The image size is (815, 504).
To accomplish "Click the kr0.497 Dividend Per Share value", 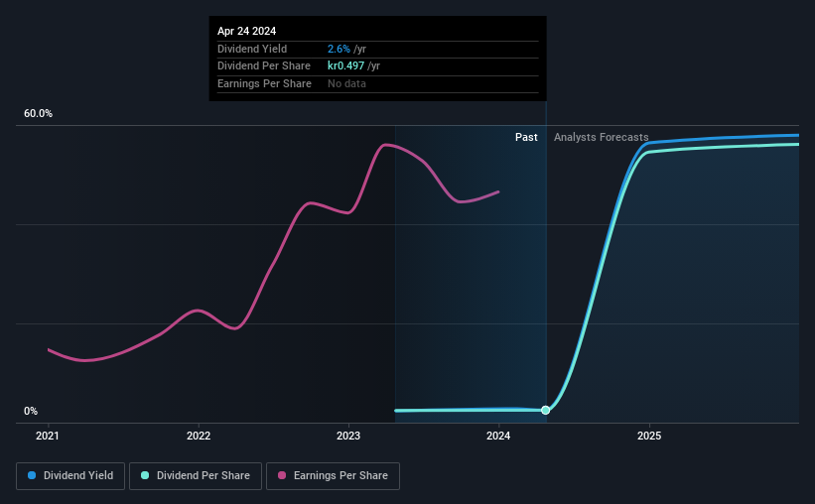I will click(x=345, y=66).
